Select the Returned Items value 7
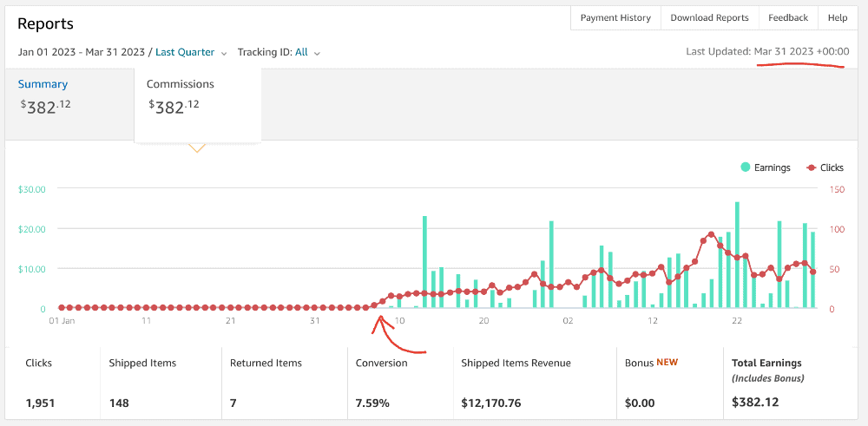868x426 pixels. (x=233, y=403)
